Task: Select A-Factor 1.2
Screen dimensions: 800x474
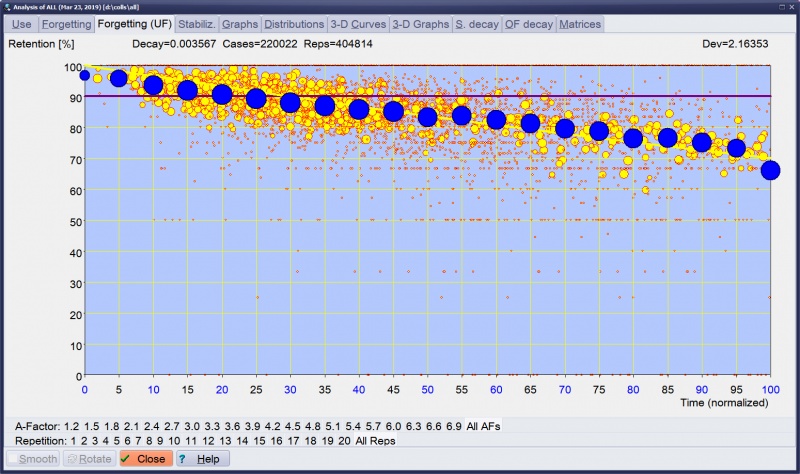Action: coord(71,426)
